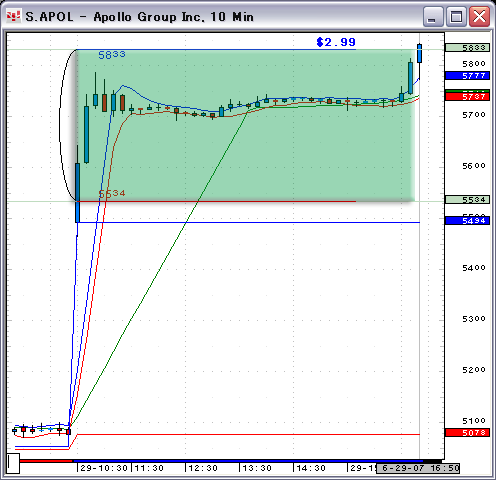Click the last candlestick near 5833

[419, 53]
